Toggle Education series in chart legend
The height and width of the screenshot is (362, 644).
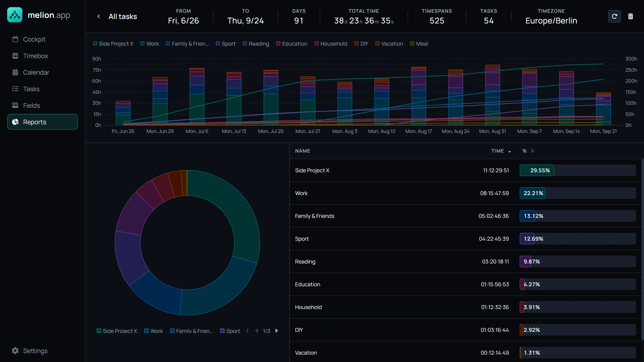coord(292,44)
